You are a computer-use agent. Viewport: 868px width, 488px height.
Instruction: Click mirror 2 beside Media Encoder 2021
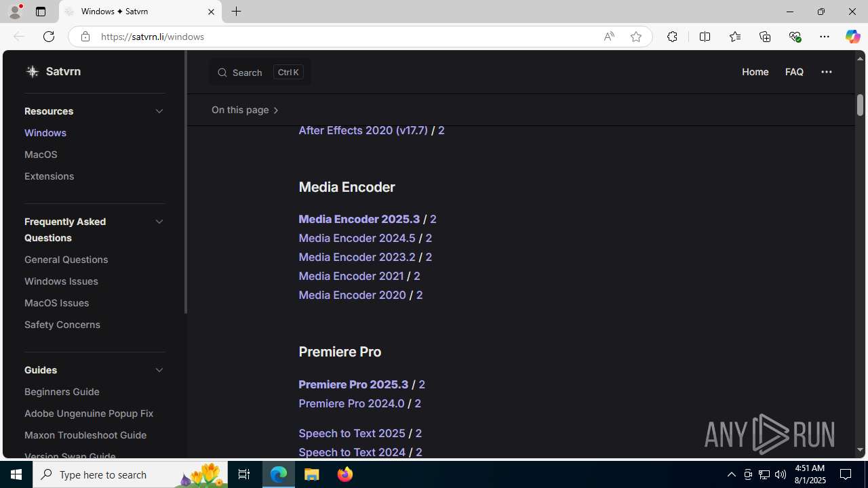coord(417,276)
